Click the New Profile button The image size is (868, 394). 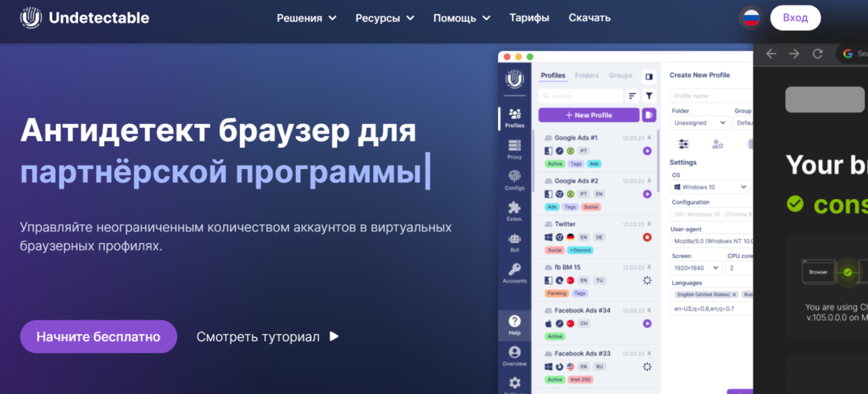click(589, 115)
